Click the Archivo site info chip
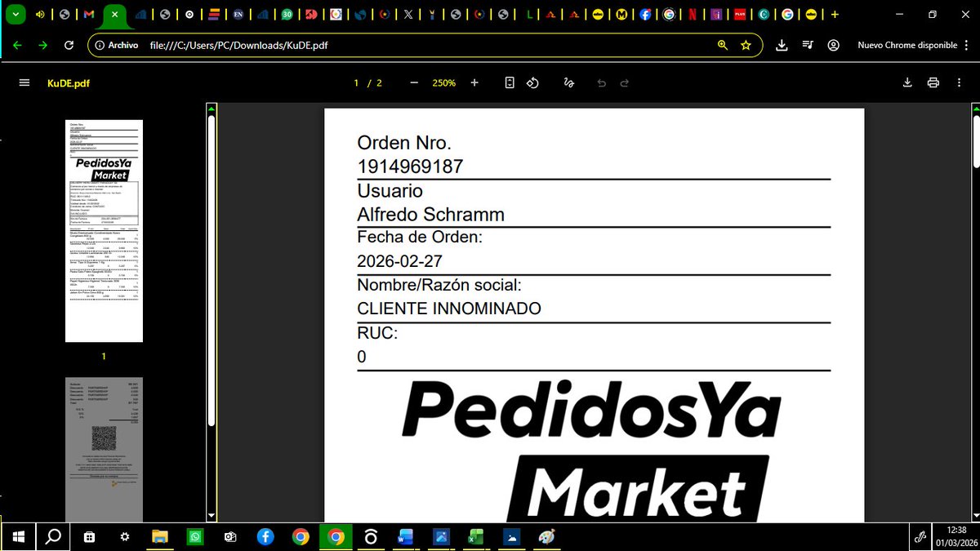Screen dimensions: 980x551 [117, 45]
